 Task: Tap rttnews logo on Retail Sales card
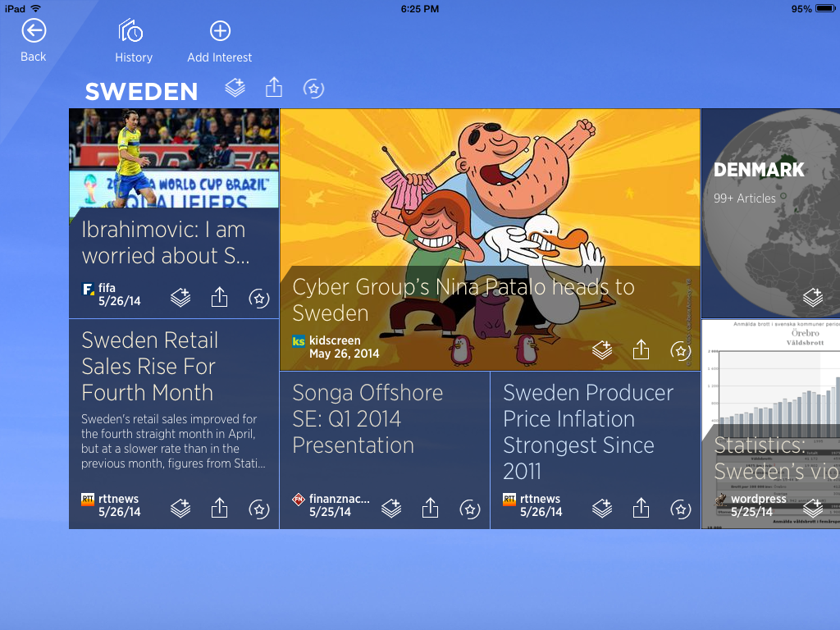88,500
